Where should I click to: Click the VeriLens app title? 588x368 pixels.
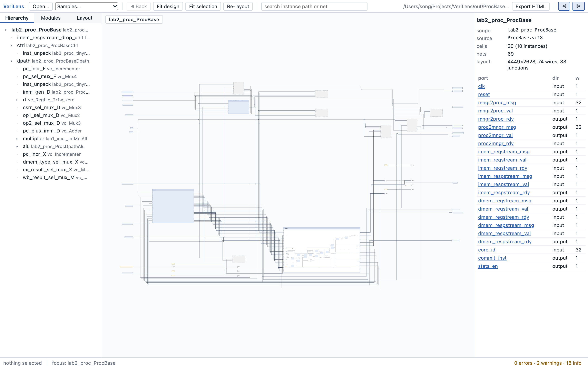pos(14,6)
